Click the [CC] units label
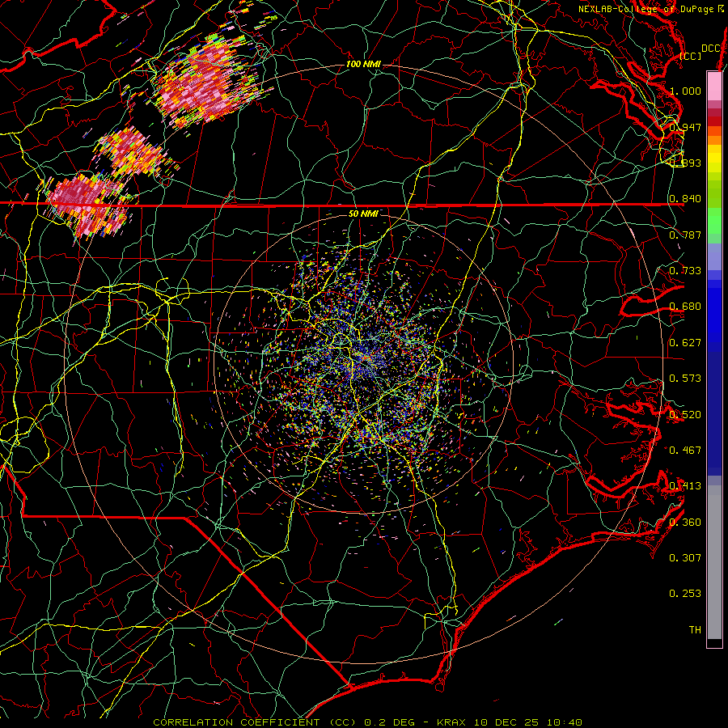The width and height of the screenshot is (728, 728). [691, 56]
